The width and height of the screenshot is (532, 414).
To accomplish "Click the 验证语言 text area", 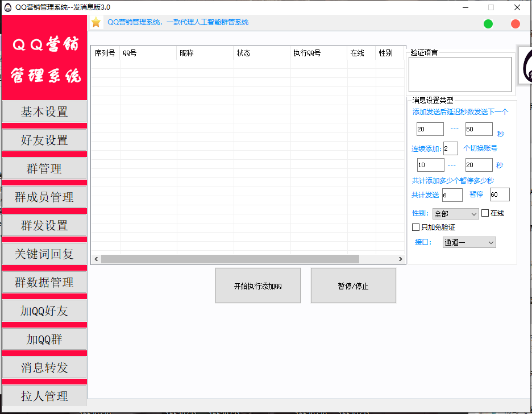I will coord(460,74).
